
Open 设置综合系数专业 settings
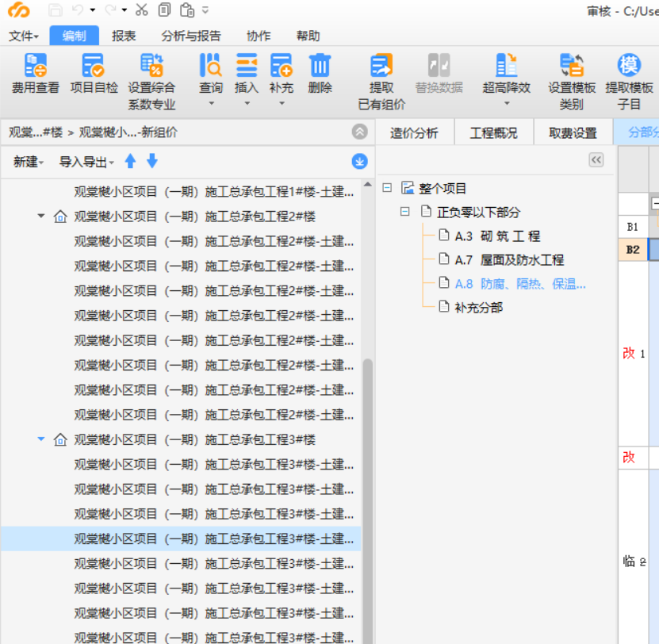coord(151,82)
